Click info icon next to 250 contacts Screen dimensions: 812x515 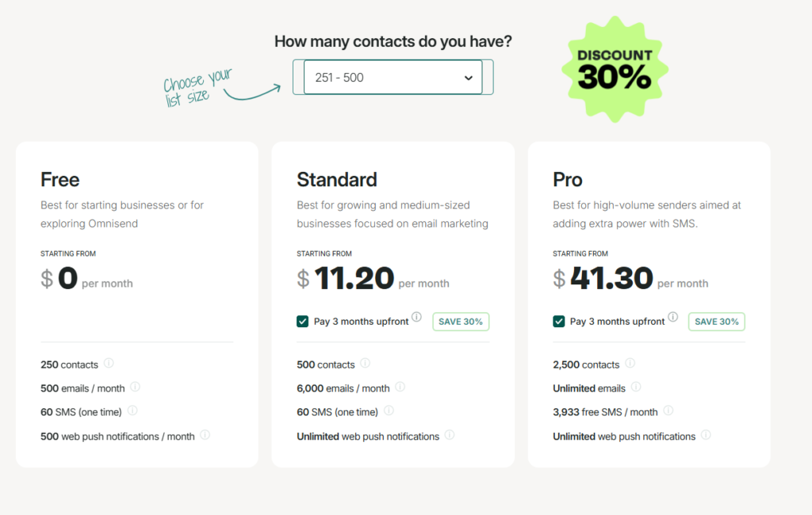click(x=109, y=363)
